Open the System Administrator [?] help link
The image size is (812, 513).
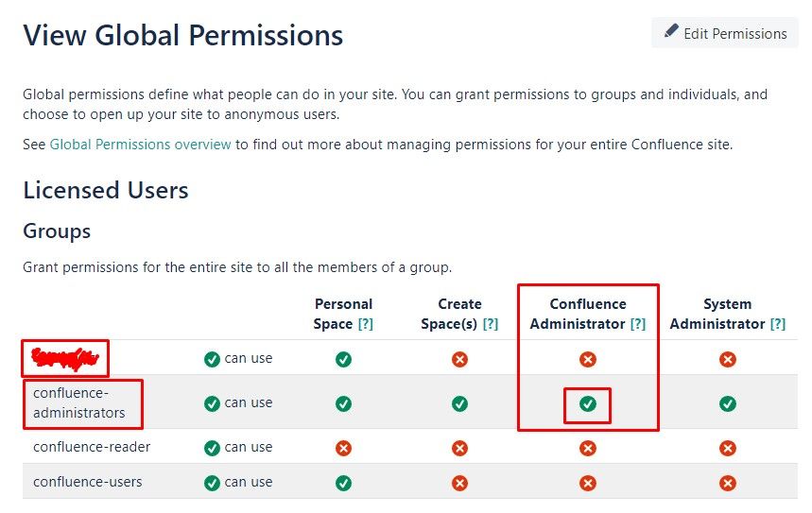click(x=777, y=324)
